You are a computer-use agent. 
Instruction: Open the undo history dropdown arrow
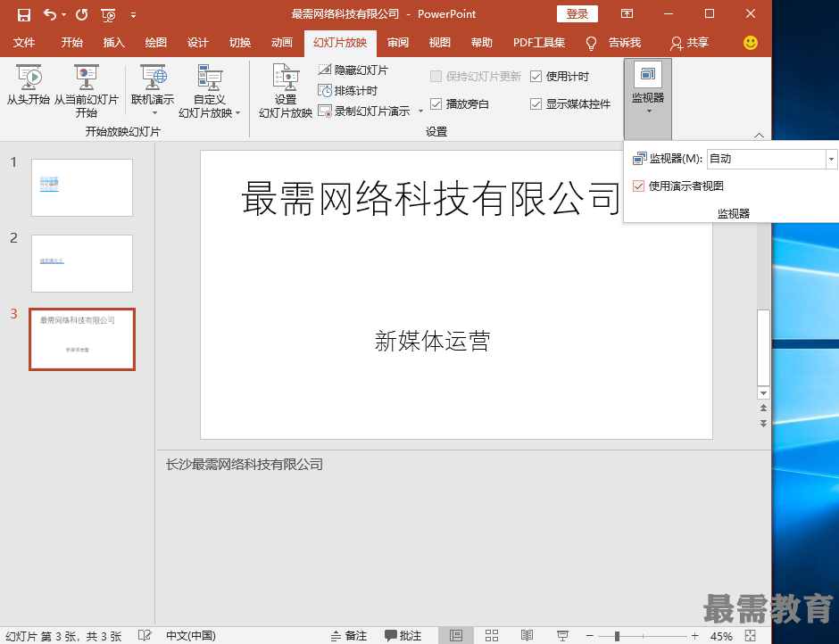coord(63,15)
